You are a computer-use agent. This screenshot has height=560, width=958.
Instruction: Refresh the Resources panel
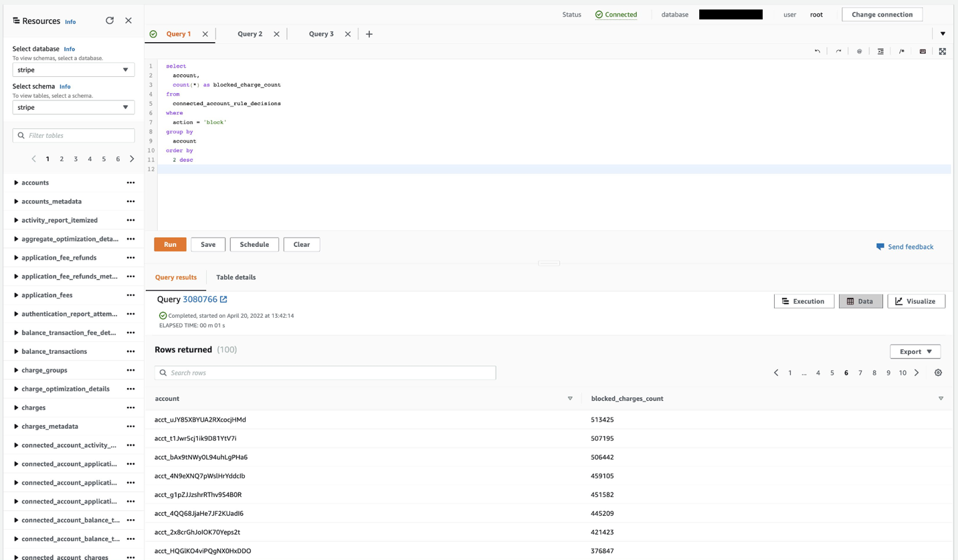pyautogui.click(x=110, y=21)
